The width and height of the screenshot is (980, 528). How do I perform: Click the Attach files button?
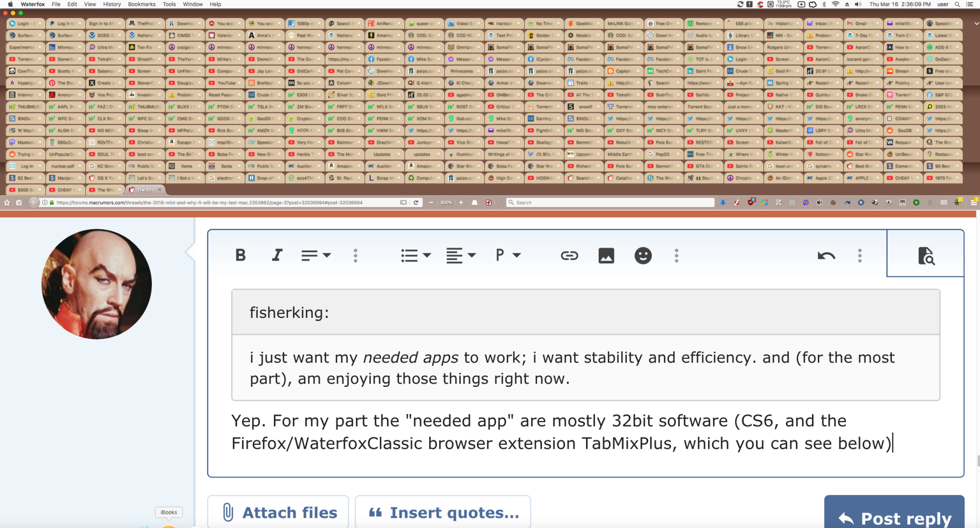tap(278, 512)
